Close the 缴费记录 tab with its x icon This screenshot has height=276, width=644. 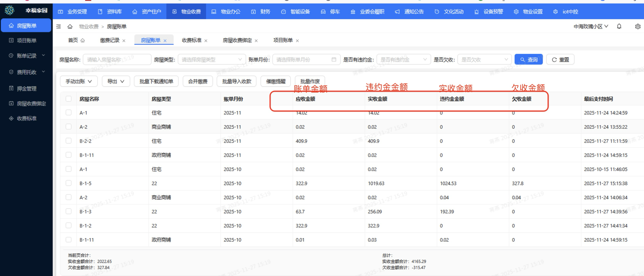point(124,40)
